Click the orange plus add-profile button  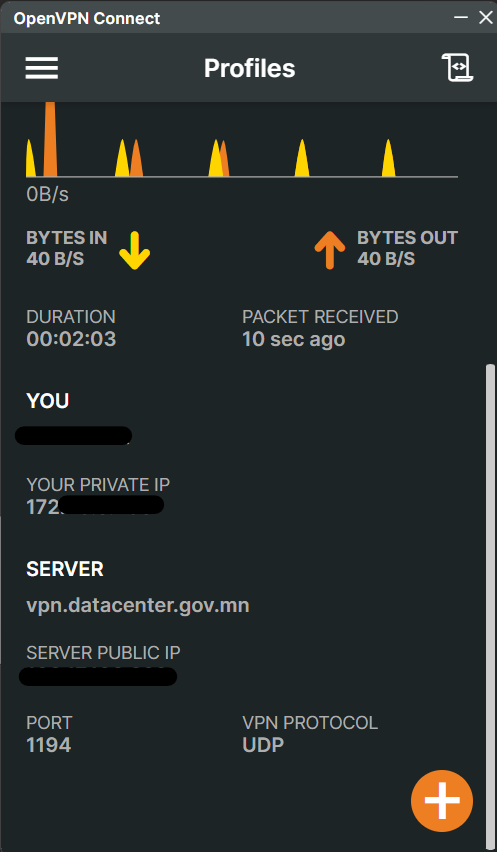pyautogui.click(x=442, y=800)
